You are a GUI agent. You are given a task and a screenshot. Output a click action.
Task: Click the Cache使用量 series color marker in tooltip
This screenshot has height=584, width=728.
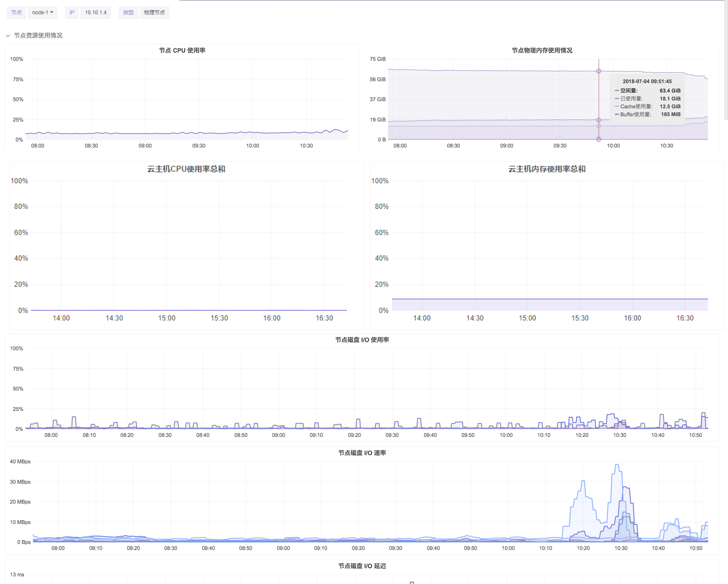click(617, 107)
